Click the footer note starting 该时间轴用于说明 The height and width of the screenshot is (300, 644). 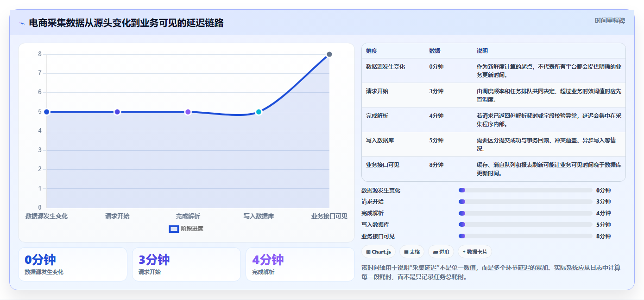[x=491, y=272]
